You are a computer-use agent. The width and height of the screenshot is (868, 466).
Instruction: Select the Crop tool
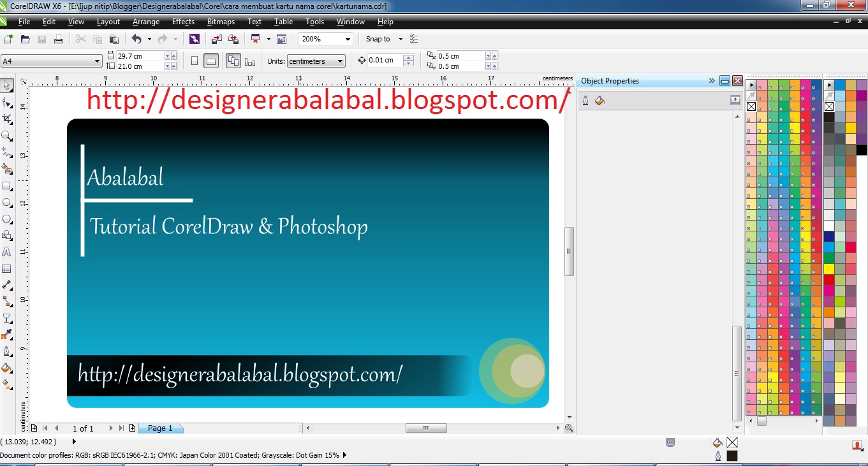click(7, 119)
